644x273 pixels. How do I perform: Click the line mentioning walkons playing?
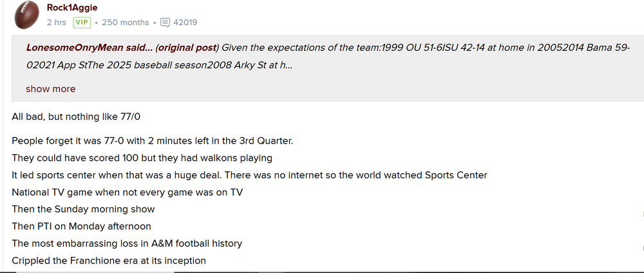pyautogui.click(x=142, y=158)
